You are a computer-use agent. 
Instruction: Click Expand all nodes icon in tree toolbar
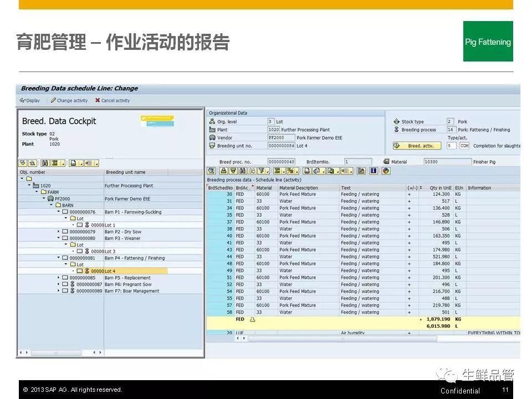(x=23, y=163)
